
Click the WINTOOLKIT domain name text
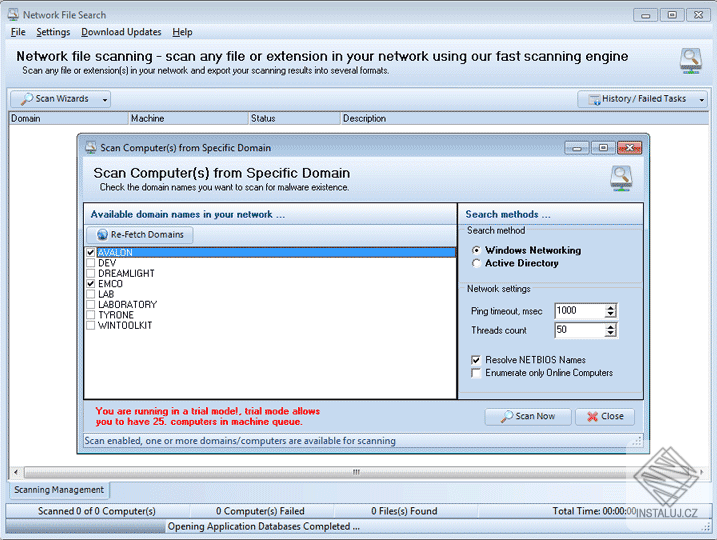pos(125,325)
